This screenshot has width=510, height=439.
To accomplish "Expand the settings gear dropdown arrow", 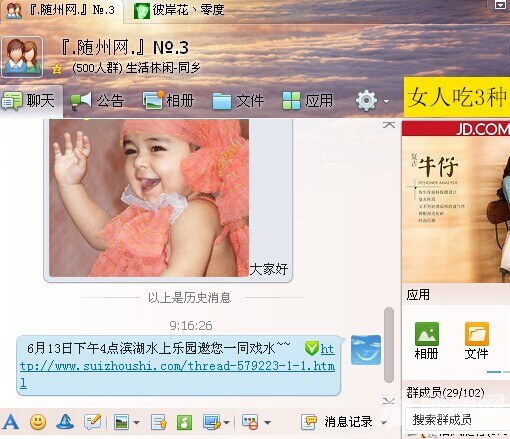I will (x=386, y=101).
